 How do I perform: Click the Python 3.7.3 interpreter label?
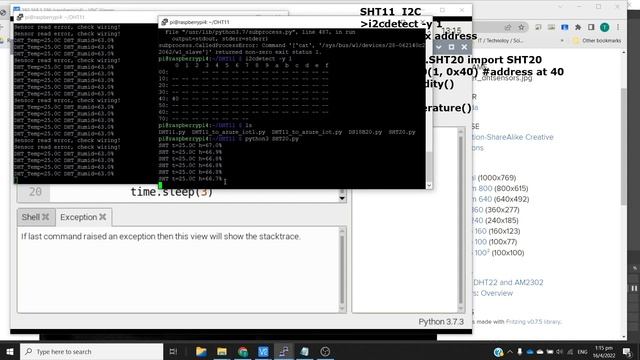(441, 322)
